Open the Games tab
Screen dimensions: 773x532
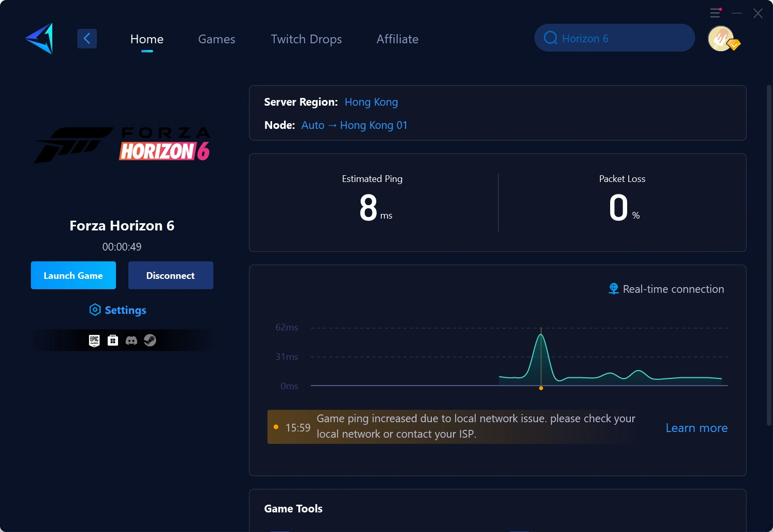[216, 39]
